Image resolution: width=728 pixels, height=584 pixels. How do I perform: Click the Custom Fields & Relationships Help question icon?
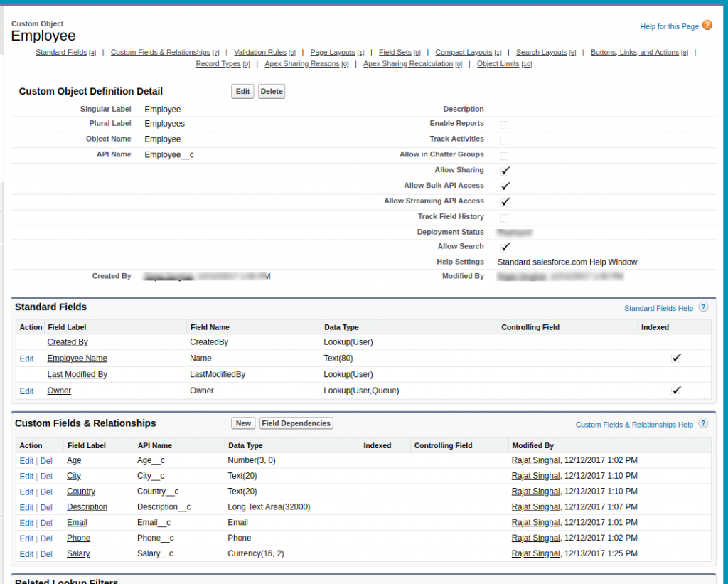(x=703, y=424)
